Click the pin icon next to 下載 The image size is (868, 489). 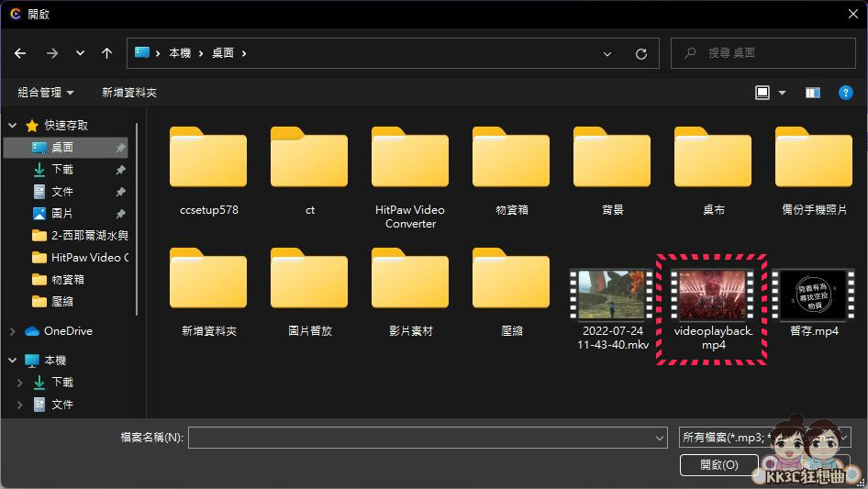tap(120, 170)
